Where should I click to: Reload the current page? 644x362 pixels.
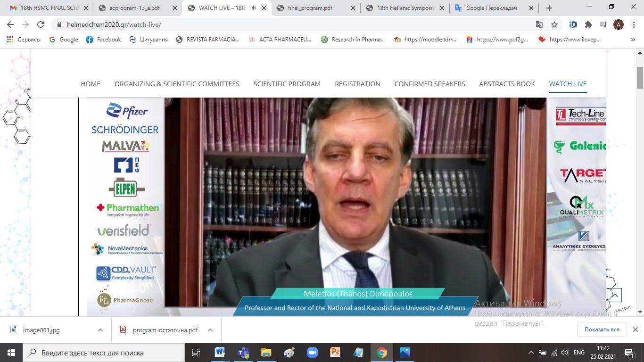tap(41, 25)
